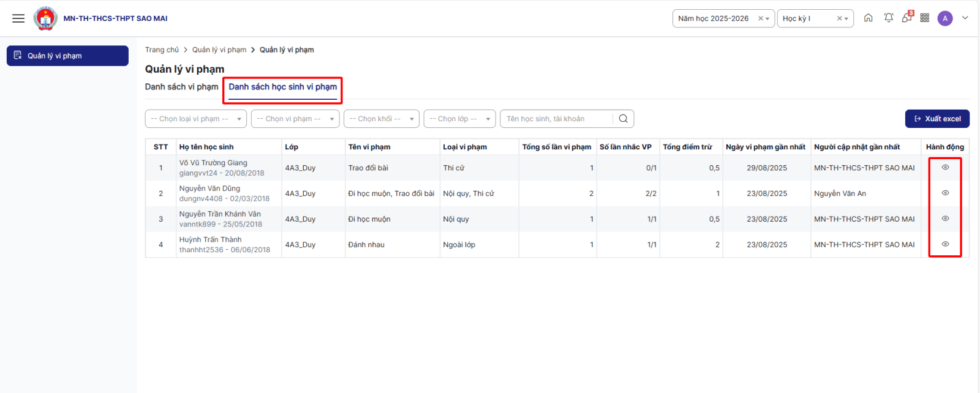Open the Chọn khối dropdown

(x=381, y=119)
